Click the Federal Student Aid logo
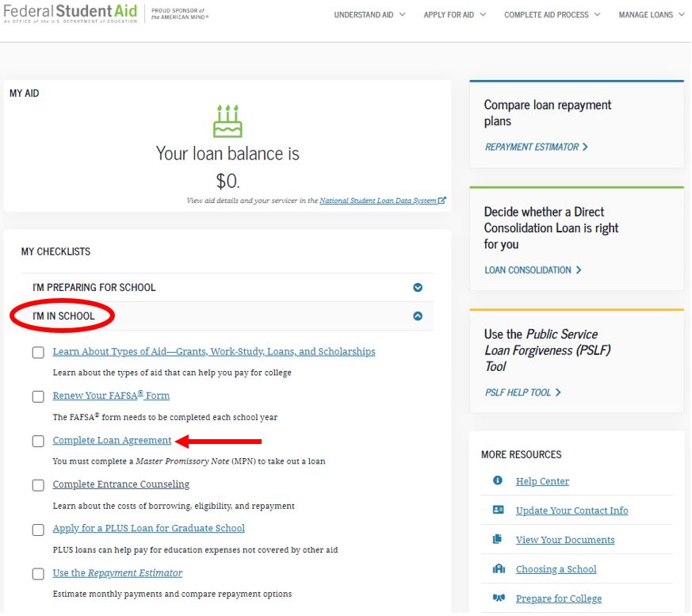This screenshot has width=692, height=616. point(71,13)
